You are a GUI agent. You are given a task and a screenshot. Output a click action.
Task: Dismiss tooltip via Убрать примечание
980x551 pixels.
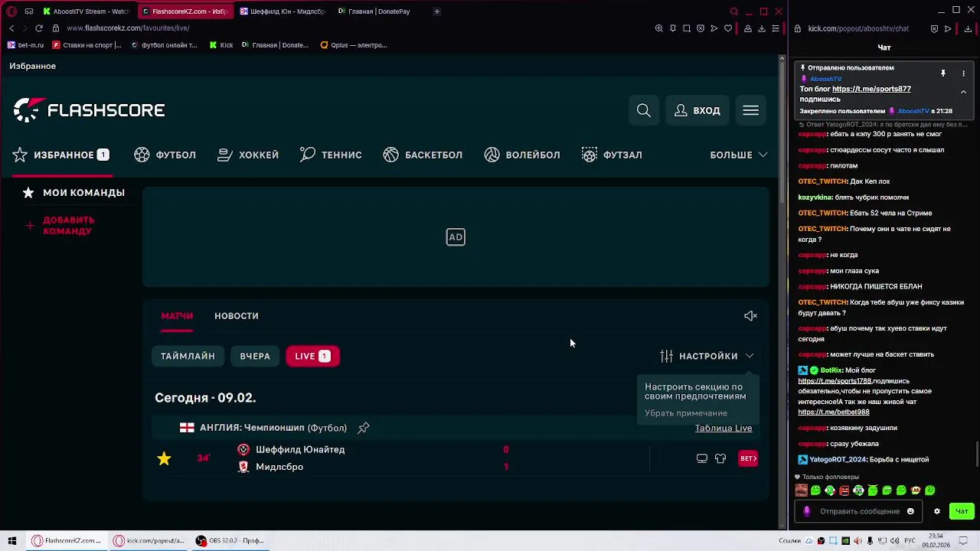(686, 413)
